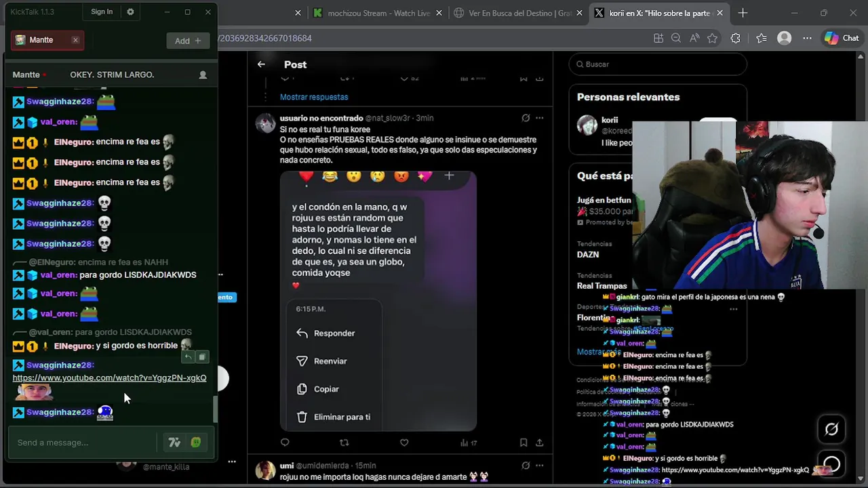The height and width of the screenshot is (488, 868).
Task: Click the zoom out magnifier icon
Action: pyautogui.click(x=676, y=39)
